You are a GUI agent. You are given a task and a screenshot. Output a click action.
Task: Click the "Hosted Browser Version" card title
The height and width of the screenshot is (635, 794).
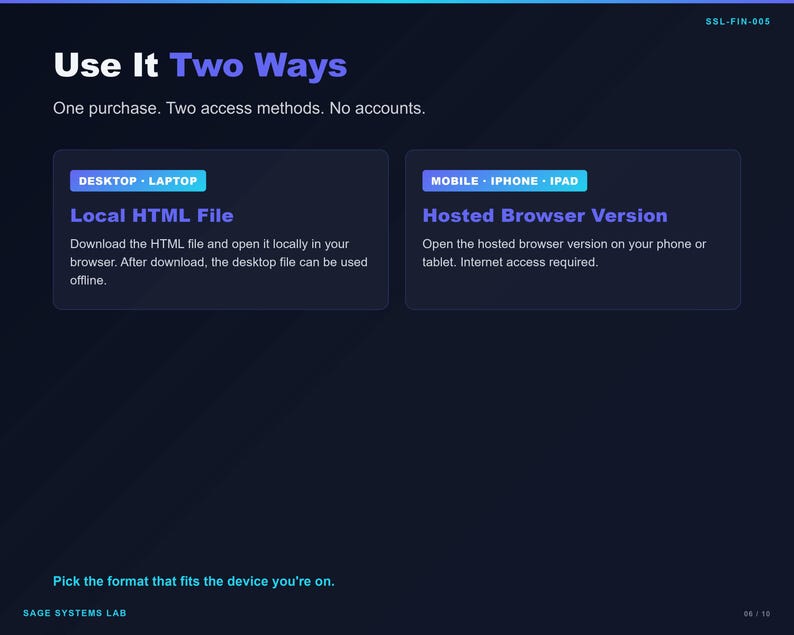(x=545, y=216)
